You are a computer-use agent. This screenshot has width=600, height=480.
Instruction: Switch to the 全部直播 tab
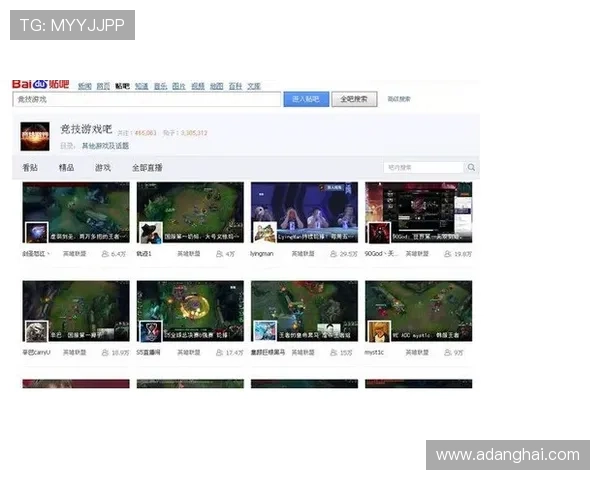[x=147, y=168]
